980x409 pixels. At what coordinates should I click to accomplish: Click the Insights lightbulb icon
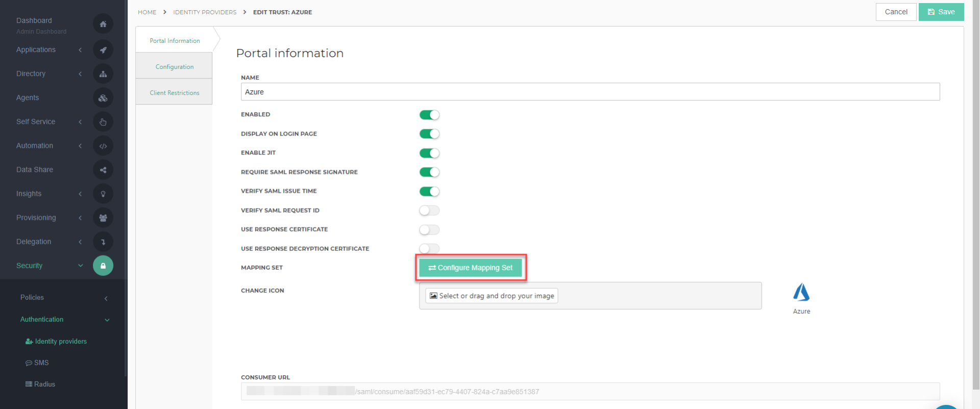[103, 194]
